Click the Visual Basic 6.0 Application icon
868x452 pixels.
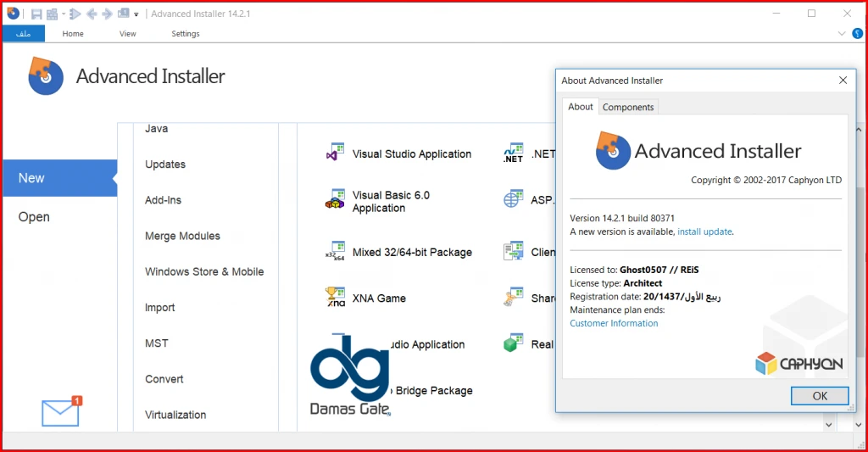click(x=336, y=199)
